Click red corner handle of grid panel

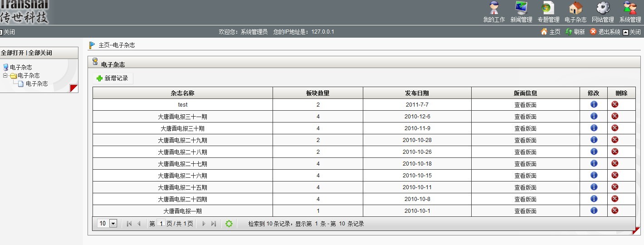click(x=636, y=231)
